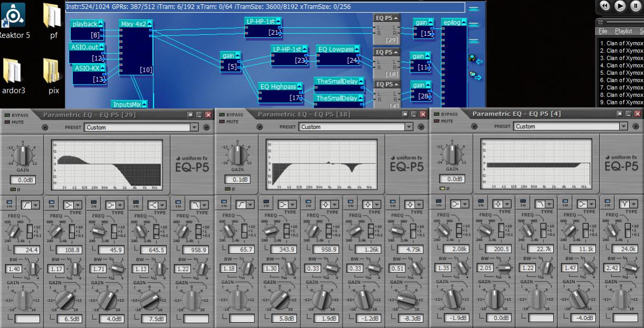Click round button left of PRESET in EQ P5 [29]

45,127
